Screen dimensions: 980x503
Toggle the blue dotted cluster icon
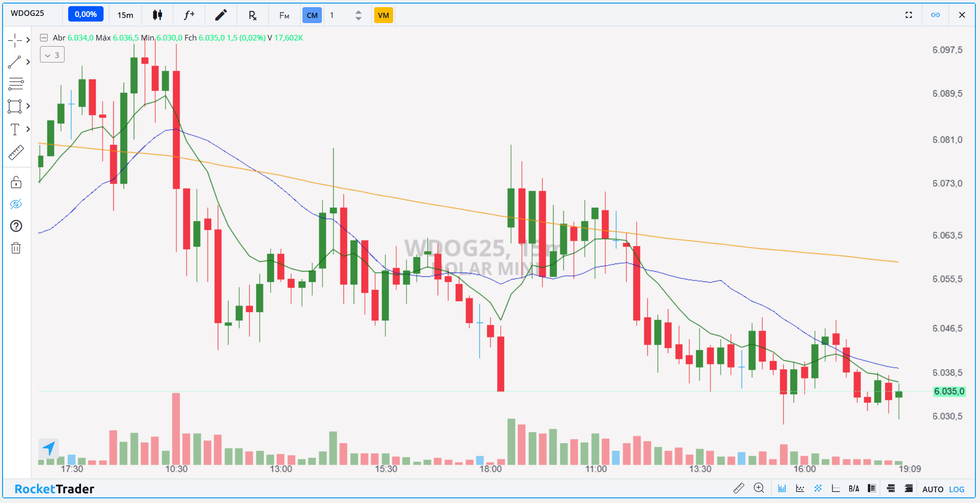[x=818, y=489]
